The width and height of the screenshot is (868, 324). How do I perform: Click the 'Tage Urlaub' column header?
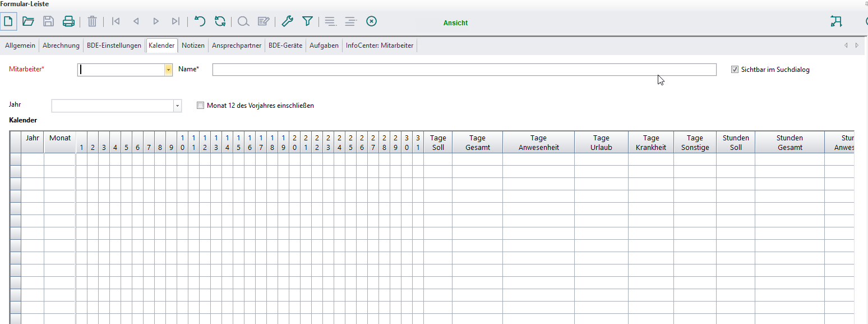pos(601,143)
